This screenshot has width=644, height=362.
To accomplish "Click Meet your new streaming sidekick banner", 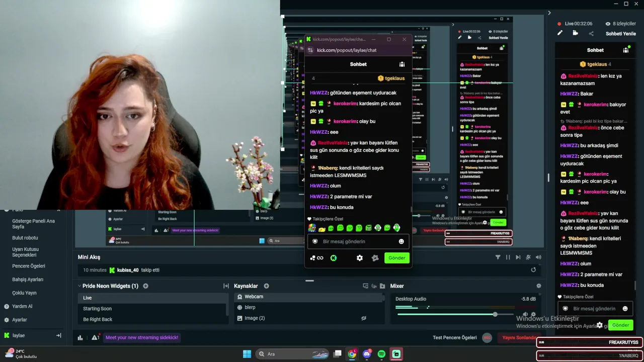I will coord(142,337).
